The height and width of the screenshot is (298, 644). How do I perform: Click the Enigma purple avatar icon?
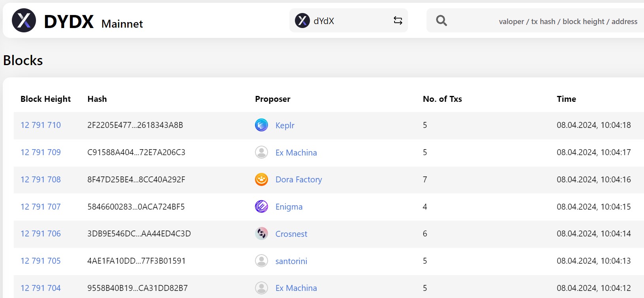coord(261,206)
